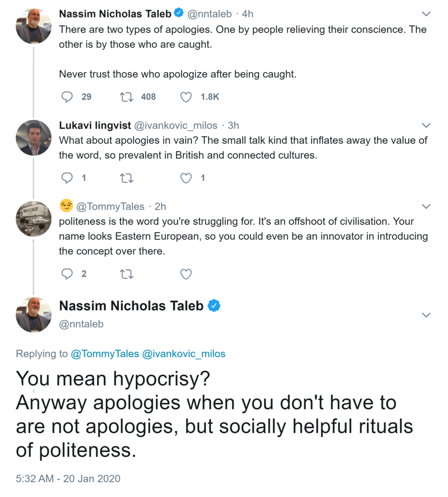Expand the chevron on Taleb's main reply tweet
Screen dimensions: 448x497
tap(426, 315)
